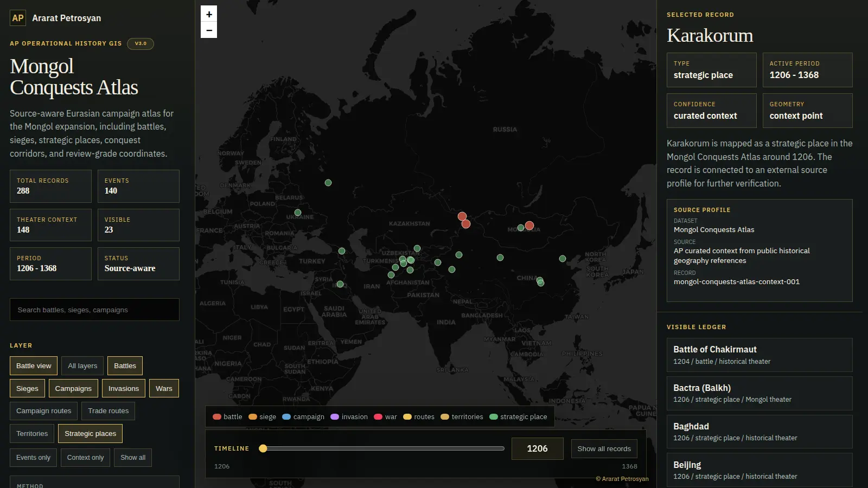
Task: Open Battle of Chakirmaut ledger entry
Action: tap(759, 355)
